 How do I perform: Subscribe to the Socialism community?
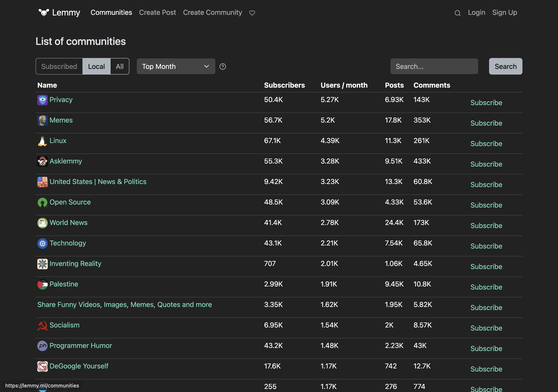click(x=486, y=328)
